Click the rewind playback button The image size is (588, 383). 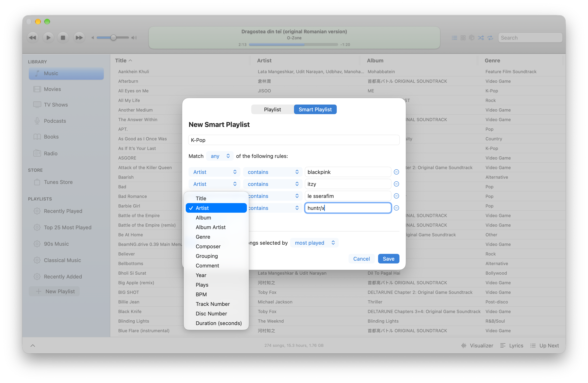[x=33, y=38]
